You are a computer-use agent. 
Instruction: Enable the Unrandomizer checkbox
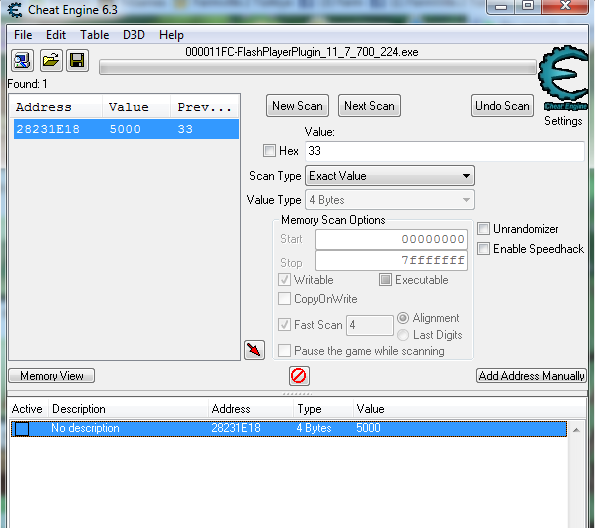coord(483,229)
